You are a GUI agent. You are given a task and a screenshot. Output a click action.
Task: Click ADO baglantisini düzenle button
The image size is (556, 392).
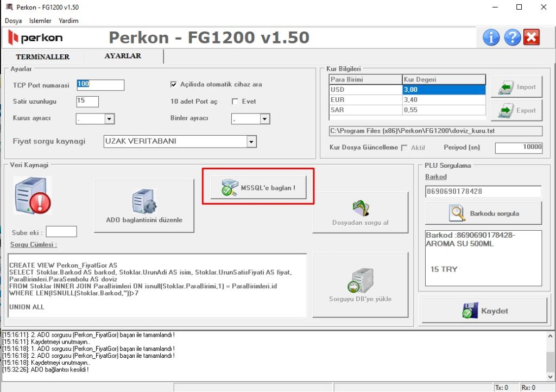144,206
